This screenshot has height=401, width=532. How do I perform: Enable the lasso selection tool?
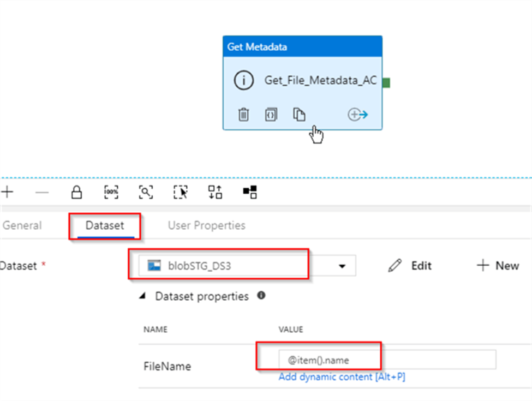coord(181,192)
